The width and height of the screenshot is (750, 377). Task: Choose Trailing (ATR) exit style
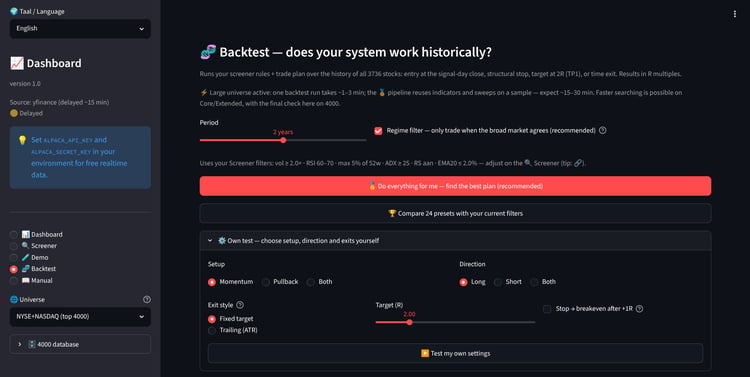click(x=233, y=330)
